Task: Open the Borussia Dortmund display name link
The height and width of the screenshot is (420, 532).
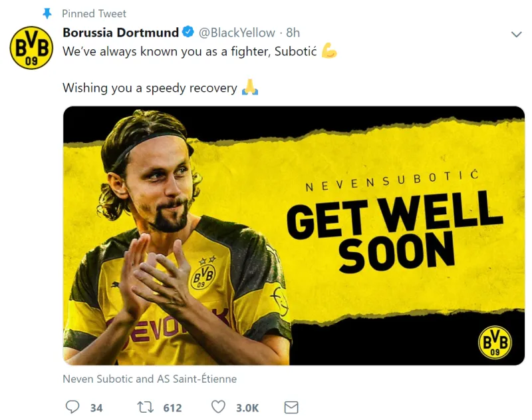Action: pos(121,33)
